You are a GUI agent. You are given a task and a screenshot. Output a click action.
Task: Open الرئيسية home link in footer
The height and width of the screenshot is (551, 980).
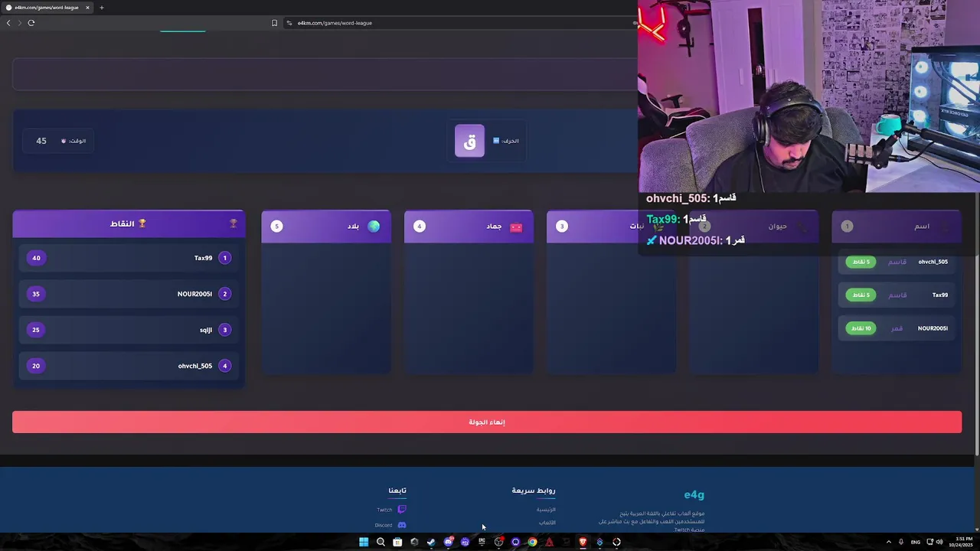pos(546,510)
